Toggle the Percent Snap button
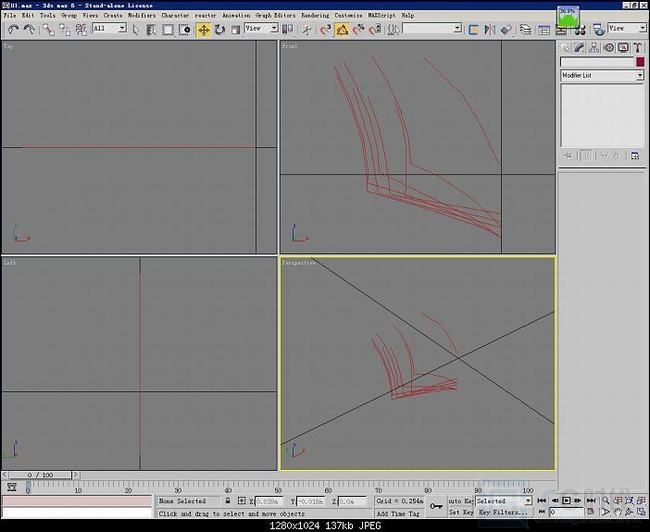Image resolution: width=650 pixels, height=532 pixels. [359, 29]
